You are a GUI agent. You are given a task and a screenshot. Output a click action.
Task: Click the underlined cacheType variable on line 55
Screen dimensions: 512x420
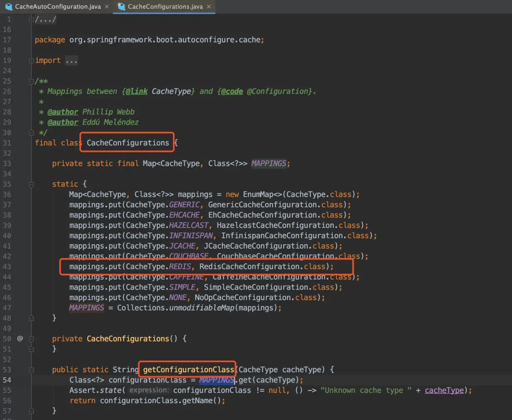click(444, 390)
